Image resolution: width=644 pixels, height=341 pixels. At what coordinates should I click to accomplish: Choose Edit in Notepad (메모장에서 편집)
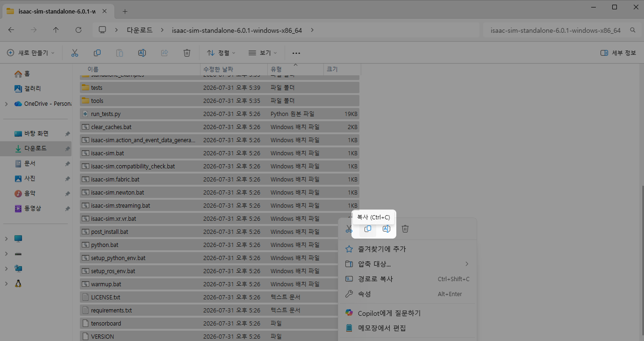coord(407,328)
